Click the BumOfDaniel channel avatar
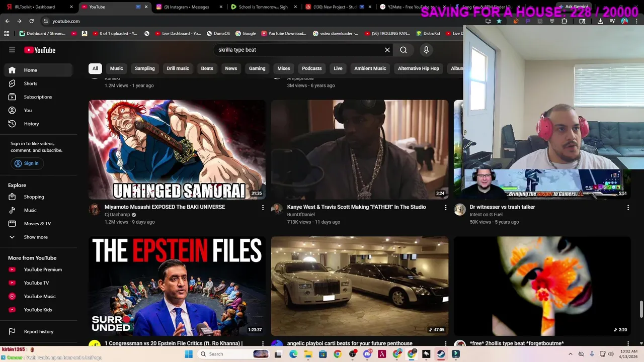Image resolution: width=644 pixels, height=362 pixels. pyautogui.click(x=277, y=210)
